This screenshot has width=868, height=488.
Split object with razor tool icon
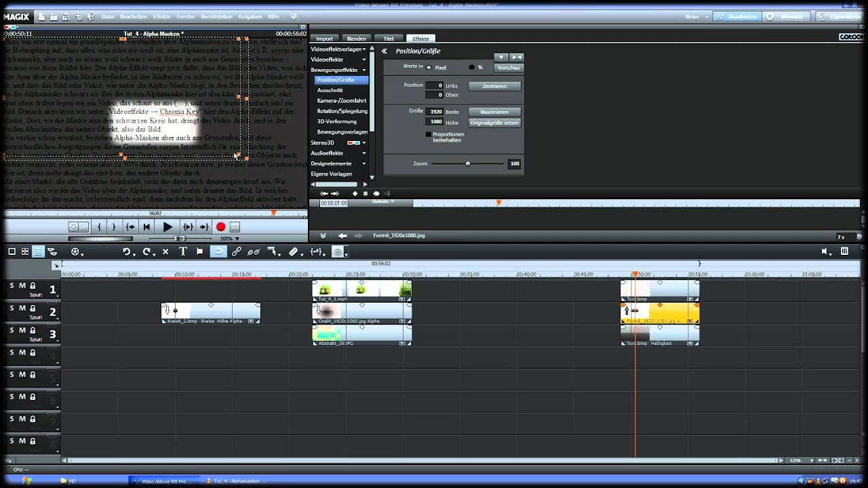294,251
